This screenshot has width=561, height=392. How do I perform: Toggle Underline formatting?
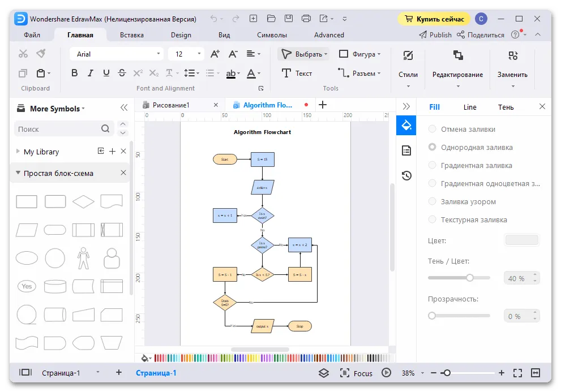pyautogui.click(x=106, y=73)
